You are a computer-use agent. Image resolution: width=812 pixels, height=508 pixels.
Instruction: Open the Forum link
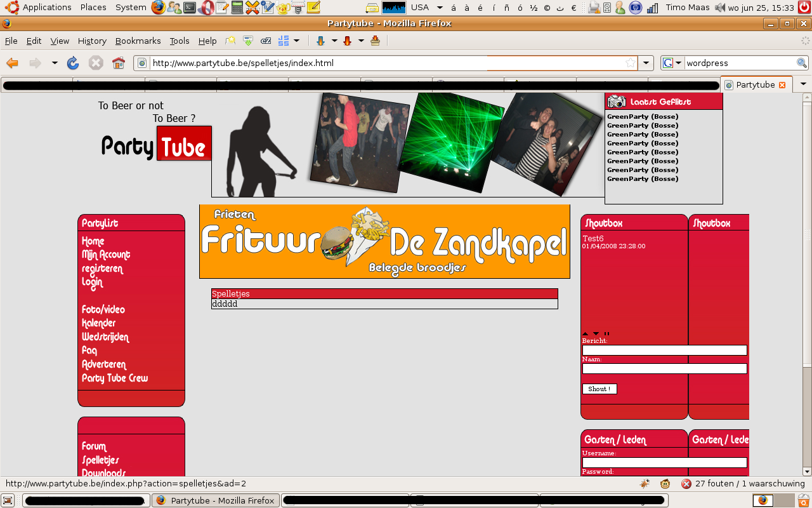[x=94, y=446]
